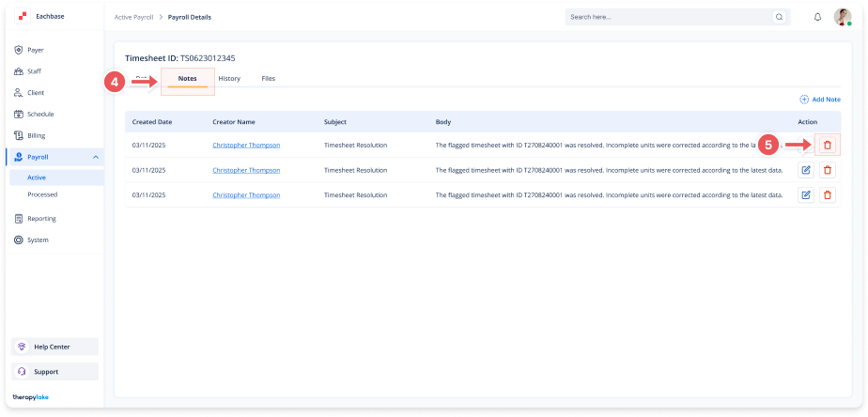Click Add Note
The height and width of the screenshot is (417, 868).
pyautogui.click(x=820, y=100)
